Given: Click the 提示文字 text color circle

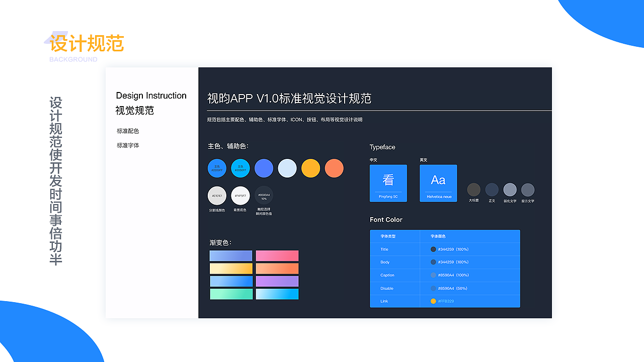Looking at the screenshot, I should (528, 190).
